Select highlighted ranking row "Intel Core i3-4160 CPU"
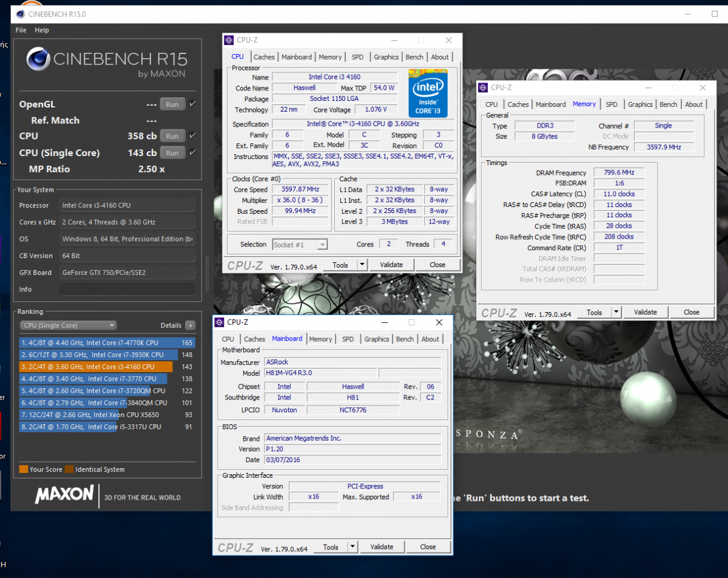The width and height of the screenshot is (728, 578). tap(107, 367)
